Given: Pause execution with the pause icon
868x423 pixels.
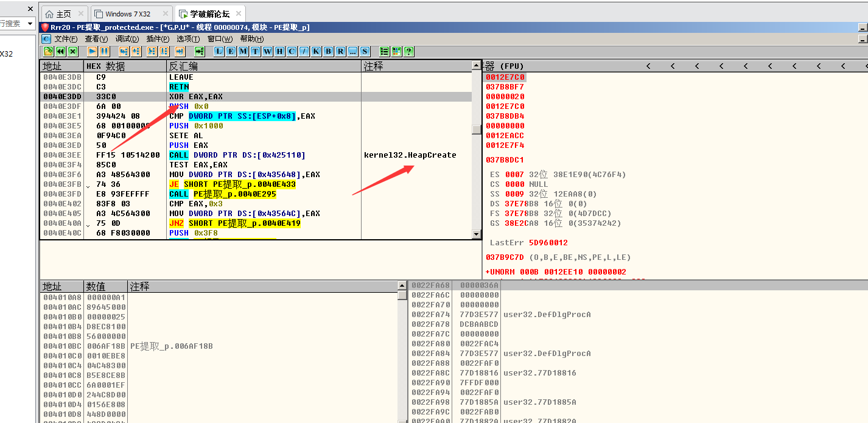Looking at the screenshot, I should [x=105, y=52].
